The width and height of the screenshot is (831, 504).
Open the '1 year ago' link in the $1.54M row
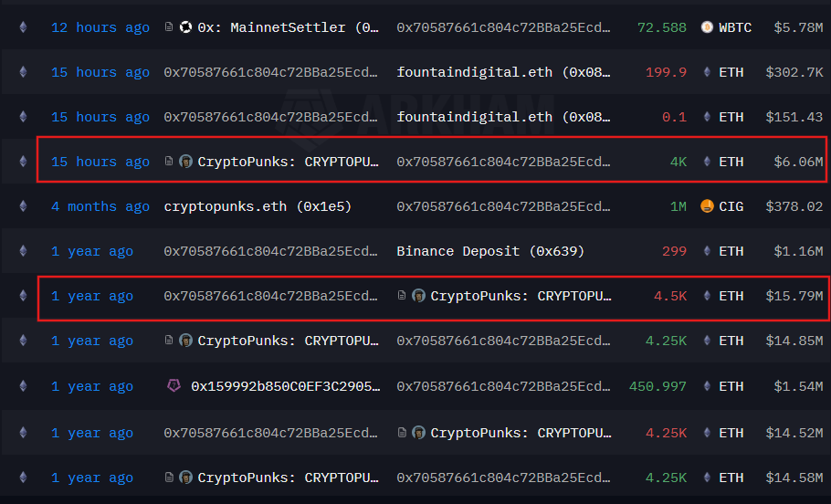[x=92, y=387]
